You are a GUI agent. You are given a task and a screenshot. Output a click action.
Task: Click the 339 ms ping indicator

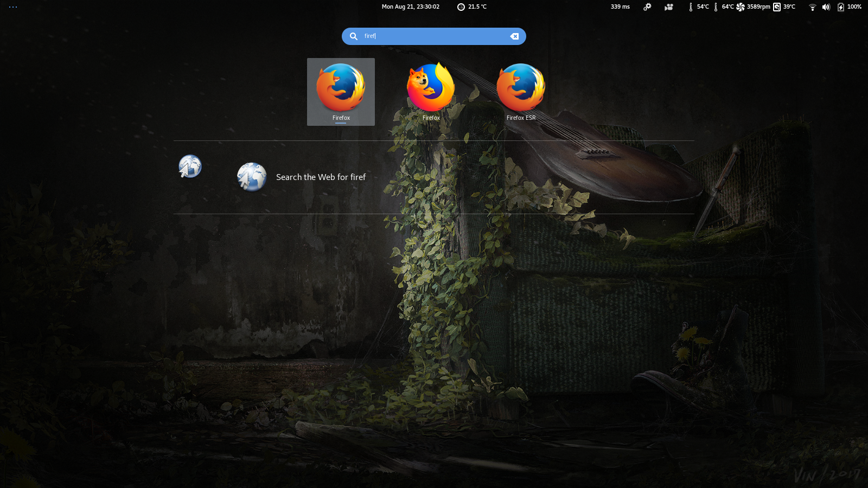coord(620,7)
